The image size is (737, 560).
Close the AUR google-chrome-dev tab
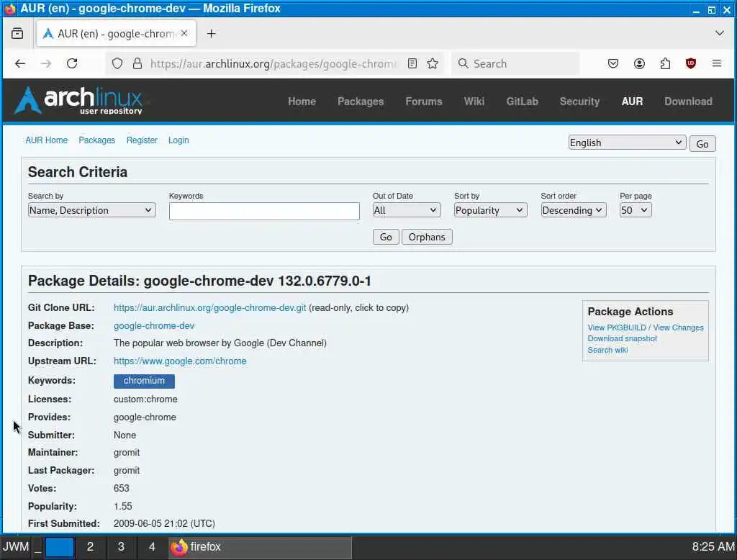point(184,33)
